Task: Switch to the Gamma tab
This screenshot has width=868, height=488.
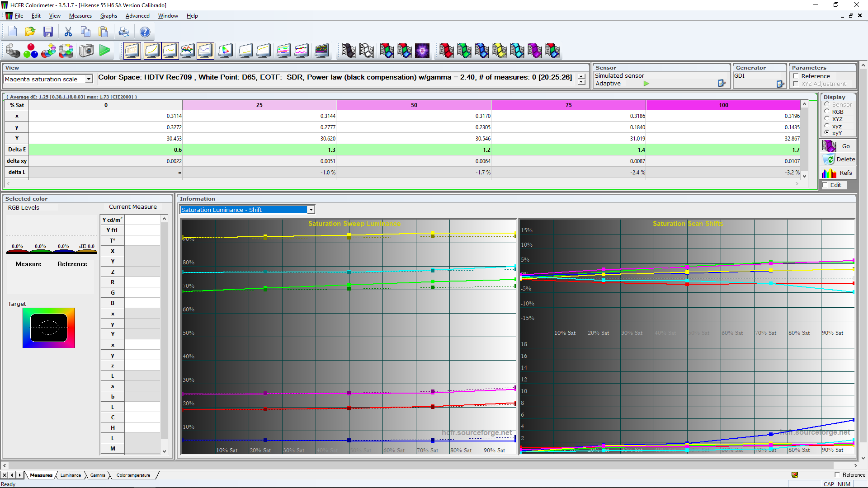Action: [x=98, y=475]
